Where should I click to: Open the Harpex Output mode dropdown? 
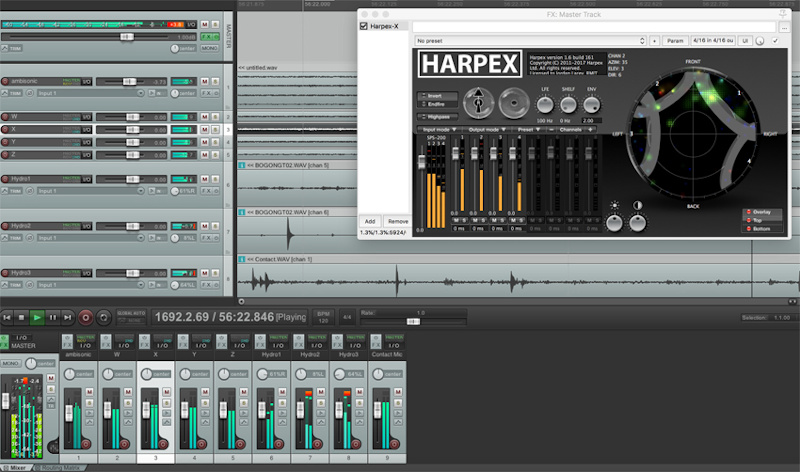coord(487,130)
